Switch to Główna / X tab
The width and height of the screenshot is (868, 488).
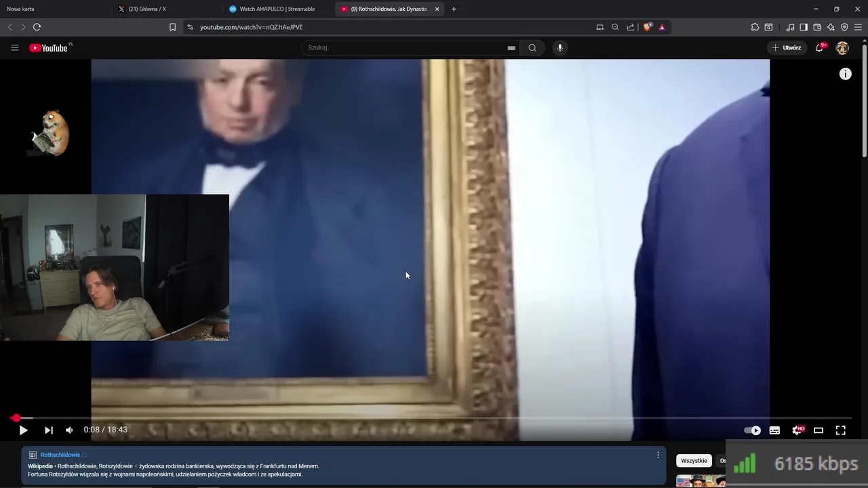tap(166, 9)
